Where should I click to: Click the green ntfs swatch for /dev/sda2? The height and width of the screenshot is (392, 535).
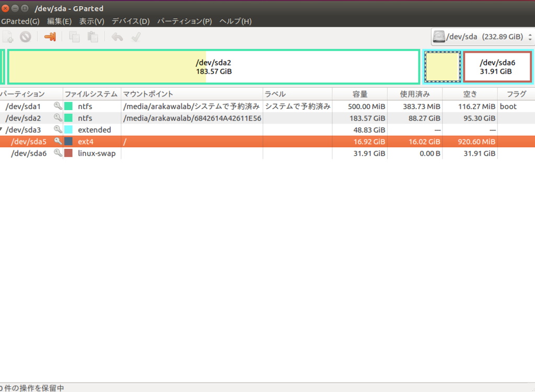pos(68,118)
